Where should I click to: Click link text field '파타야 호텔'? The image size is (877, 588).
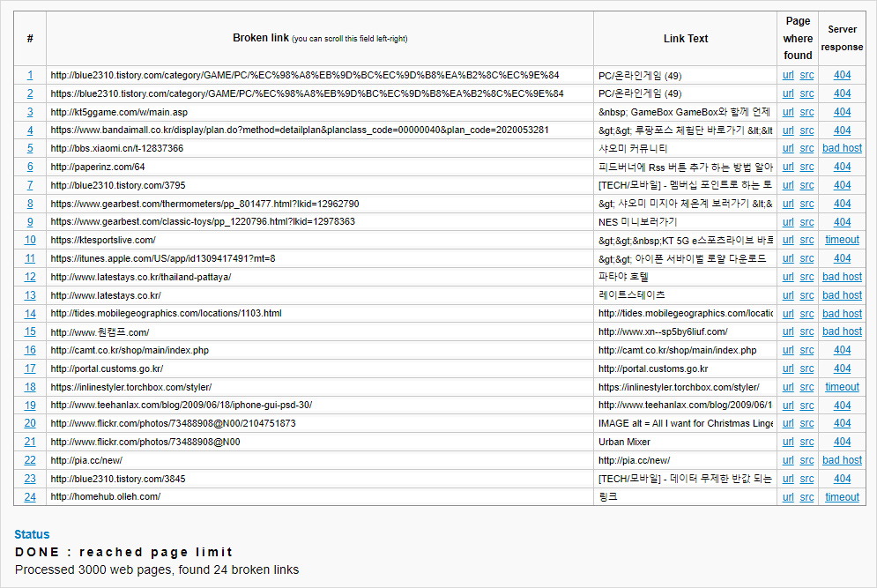click(685, 277)
